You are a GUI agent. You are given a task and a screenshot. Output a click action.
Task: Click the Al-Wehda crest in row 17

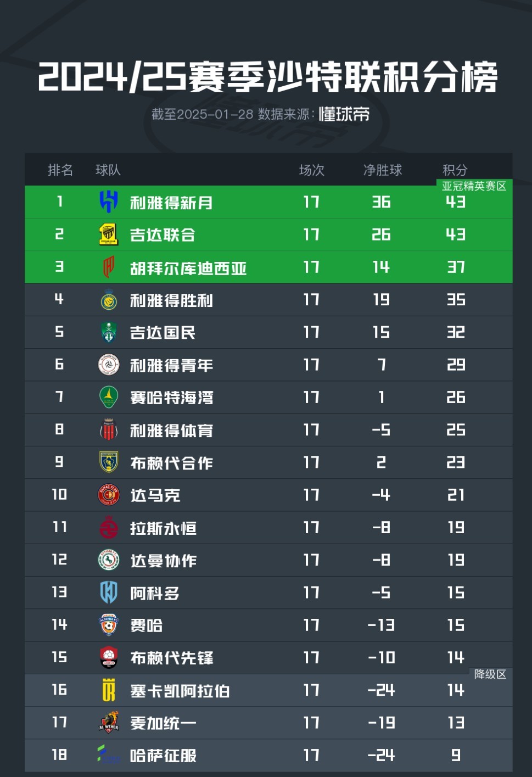tap(109, 723)
